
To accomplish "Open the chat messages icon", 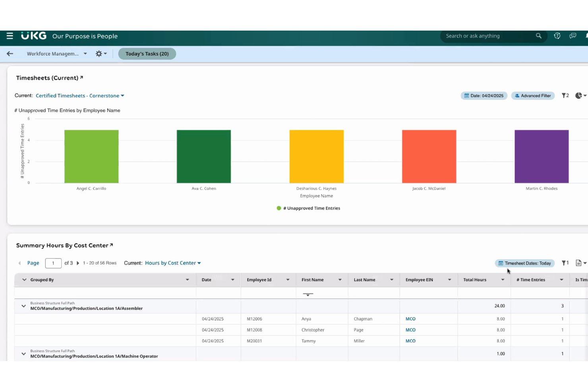I will coord(573,36).
